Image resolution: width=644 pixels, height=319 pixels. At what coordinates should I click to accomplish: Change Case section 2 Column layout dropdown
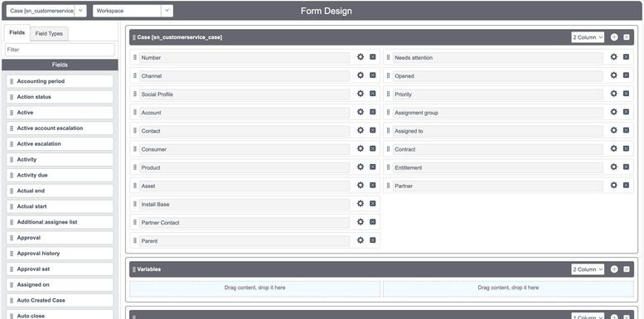(588, 37)
